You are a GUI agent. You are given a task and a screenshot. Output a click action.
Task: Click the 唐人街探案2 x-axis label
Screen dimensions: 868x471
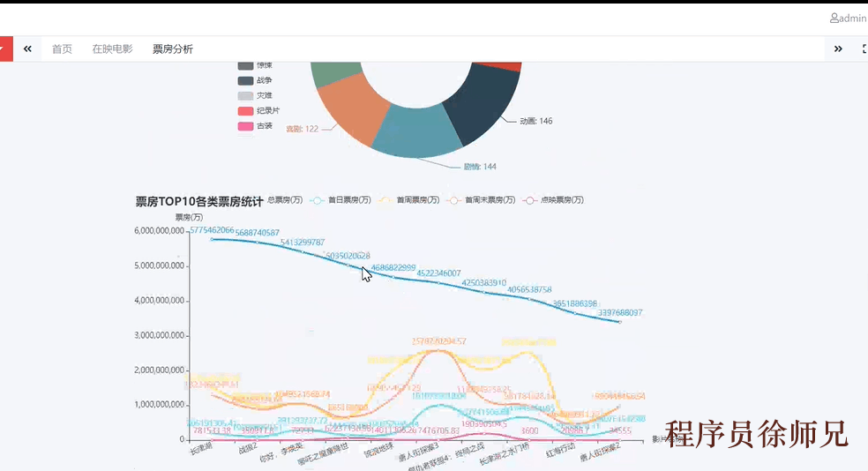pyautogui.click(x=600, y=452)
